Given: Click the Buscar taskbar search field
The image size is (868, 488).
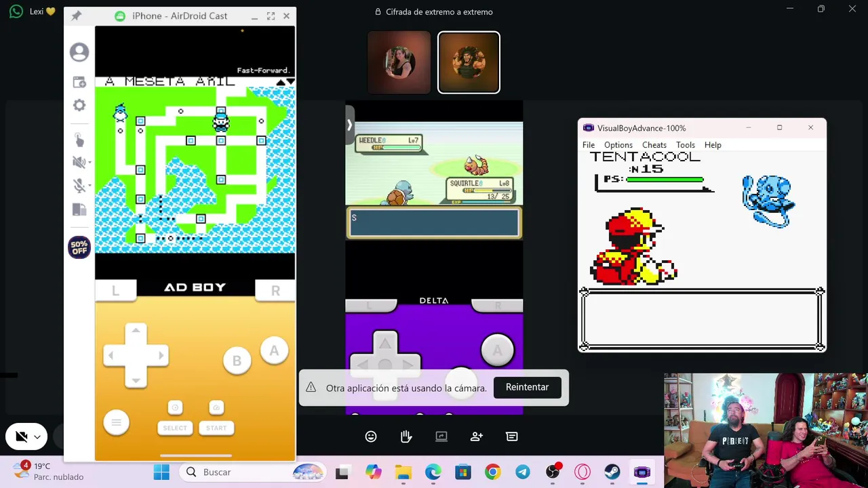Looking at the screenshot, I should point(252,472).
